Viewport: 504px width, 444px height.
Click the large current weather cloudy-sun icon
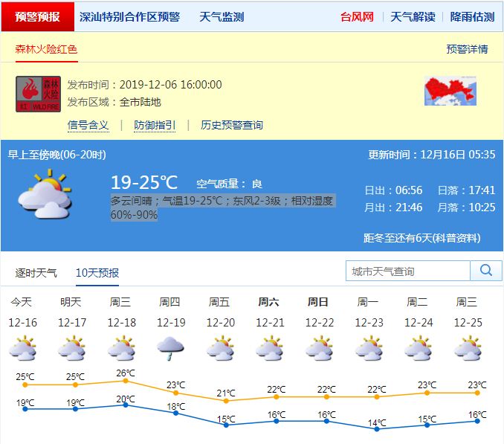(x=45, y=193)
